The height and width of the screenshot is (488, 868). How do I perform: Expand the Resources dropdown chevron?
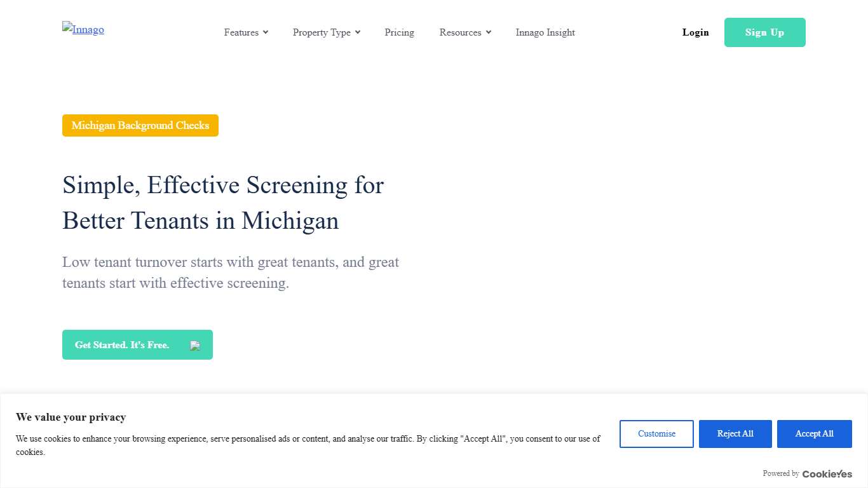pyautogui.click(x=488, y=32)
